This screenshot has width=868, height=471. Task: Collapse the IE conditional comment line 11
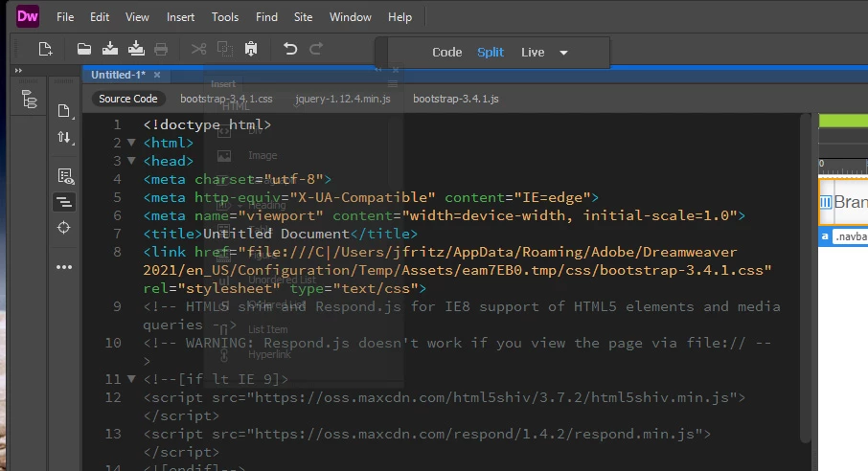point(132,378)
